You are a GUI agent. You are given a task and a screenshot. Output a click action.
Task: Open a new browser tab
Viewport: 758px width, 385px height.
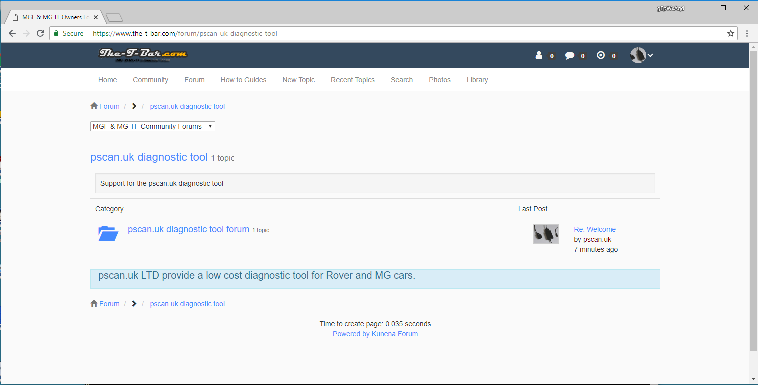(x=114, y=18)
